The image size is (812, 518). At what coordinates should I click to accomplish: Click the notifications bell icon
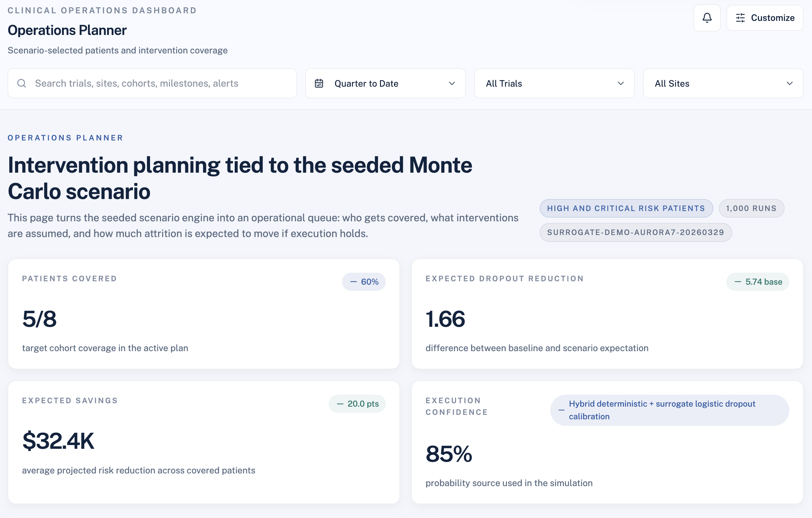tap(707, 18)
